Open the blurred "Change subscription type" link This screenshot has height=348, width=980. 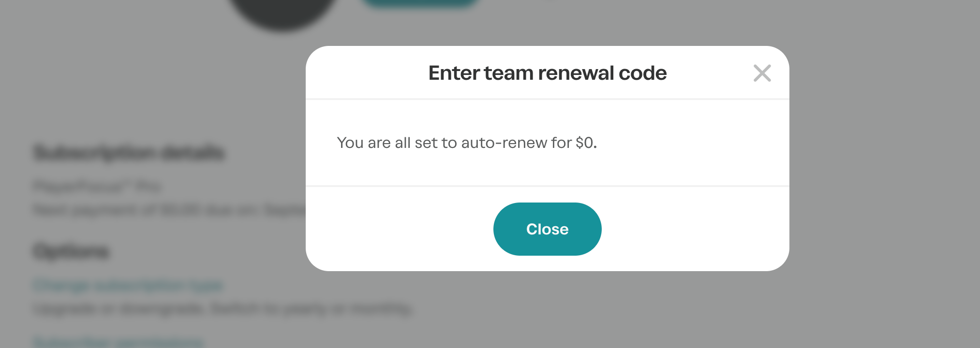pyautogui.click(x=129, y=285)
